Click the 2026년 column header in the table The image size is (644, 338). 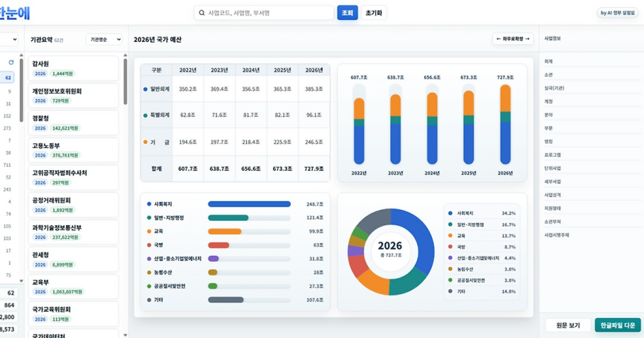point(314,70)
